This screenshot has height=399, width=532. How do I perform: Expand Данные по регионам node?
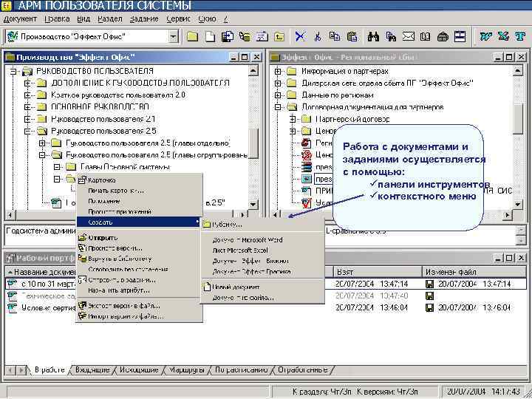coord(278,95)
